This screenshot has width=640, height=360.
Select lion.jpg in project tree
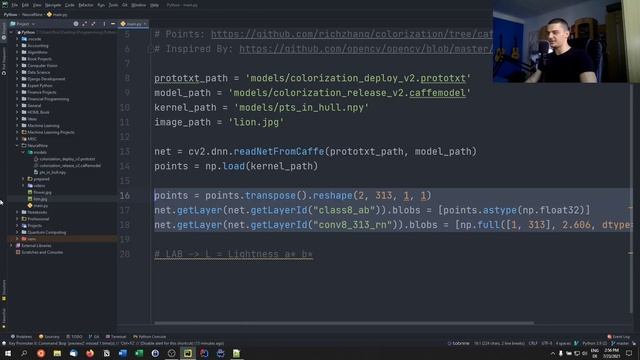click(x=40, y=199)
